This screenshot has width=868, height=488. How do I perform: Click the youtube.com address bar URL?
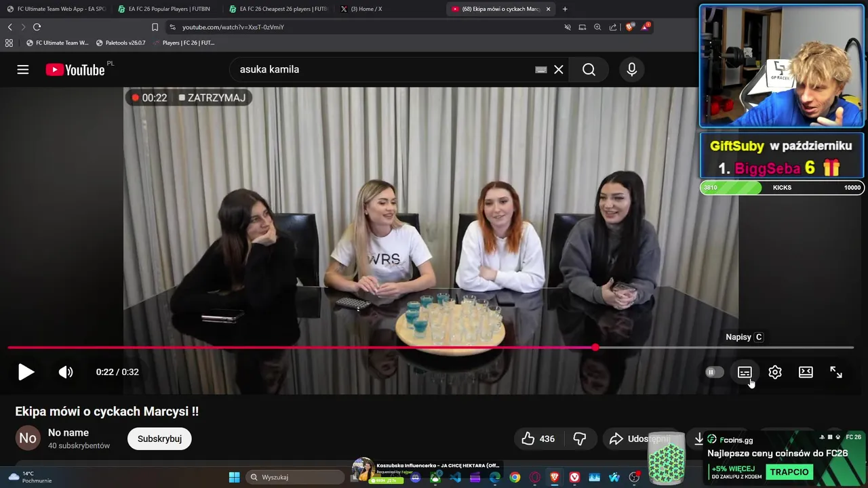(x=233, y=27)
